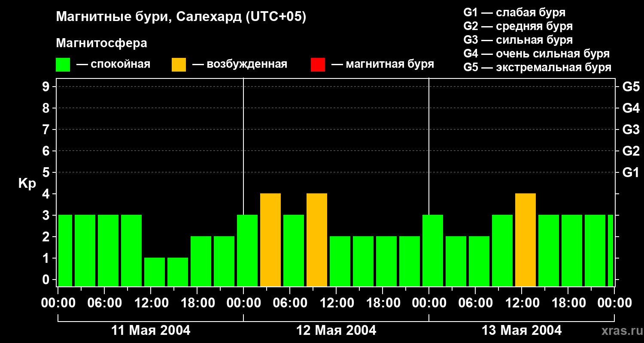The height and width of the screenshot is (343, 644).
Task: Click the 'Магнитосфера' legend heading
Action: [x=101, y=43]
